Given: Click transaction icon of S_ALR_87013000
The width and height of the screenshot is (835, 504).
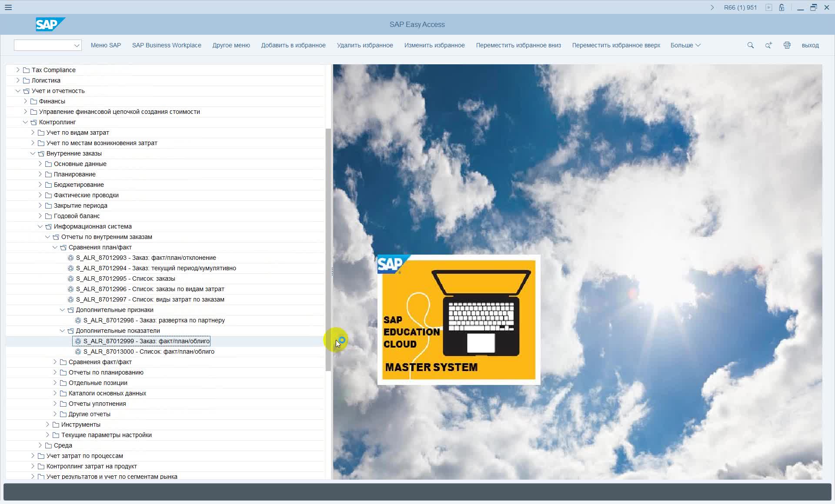Looking at the screenshot, I should tap(78, 351).
